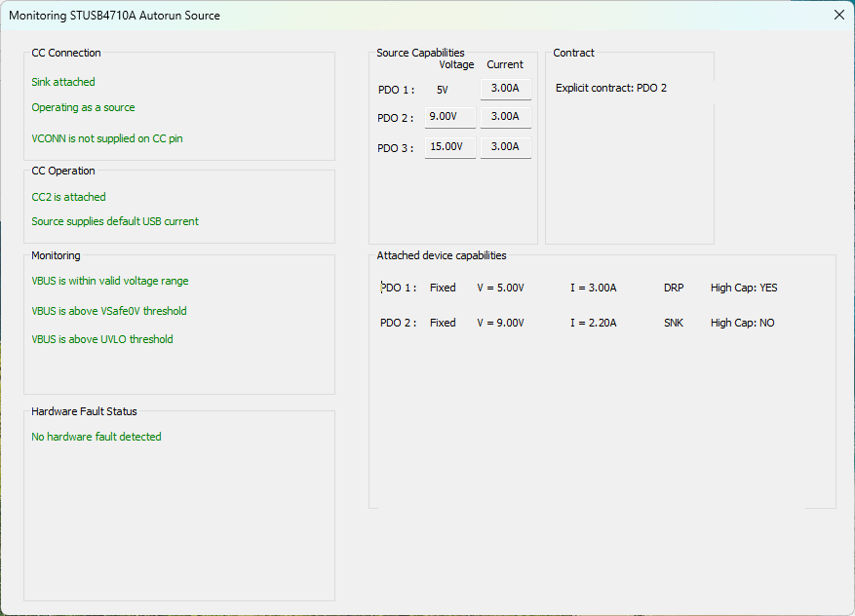
Task: Click 'High Cap: NO' text
Action: click(742, 323)
